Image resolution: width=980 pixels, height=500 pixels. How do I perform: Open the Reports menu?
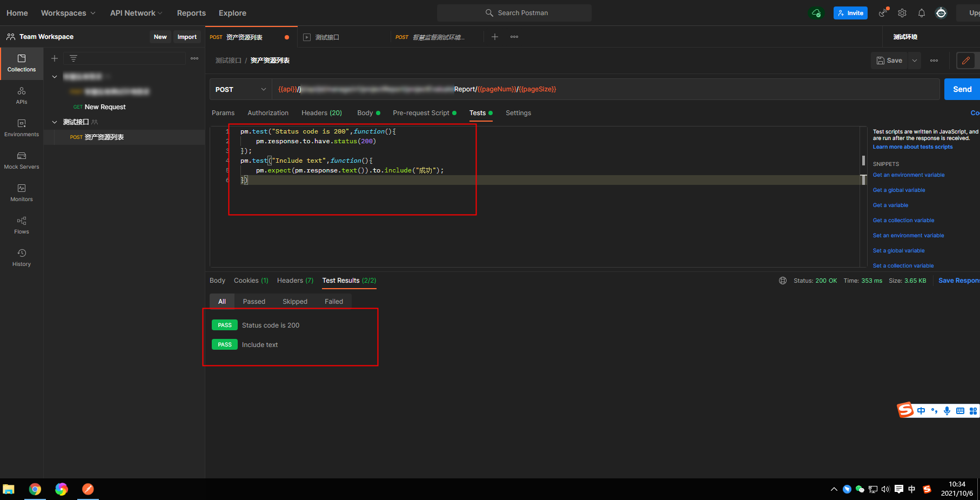[191, 13]
